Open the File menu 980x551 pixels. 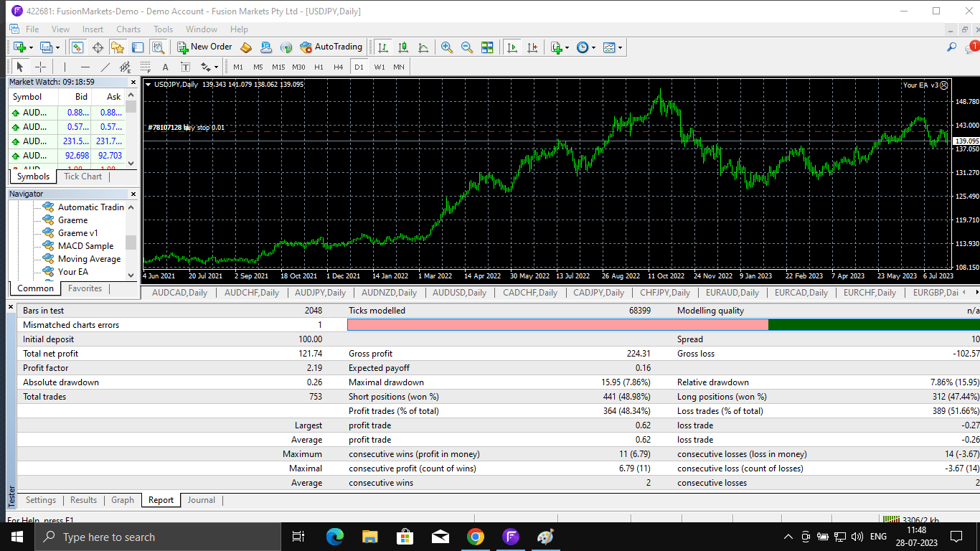(x=32, y=29)
